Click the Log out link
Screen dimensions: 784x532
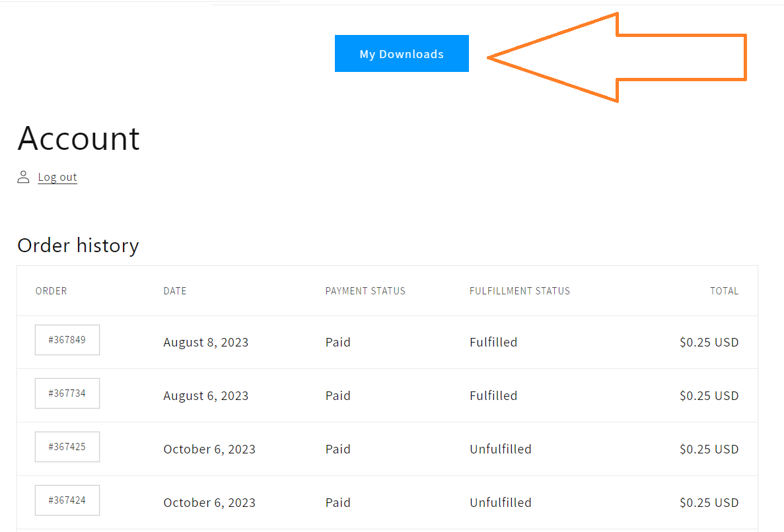tap(57, 178)
